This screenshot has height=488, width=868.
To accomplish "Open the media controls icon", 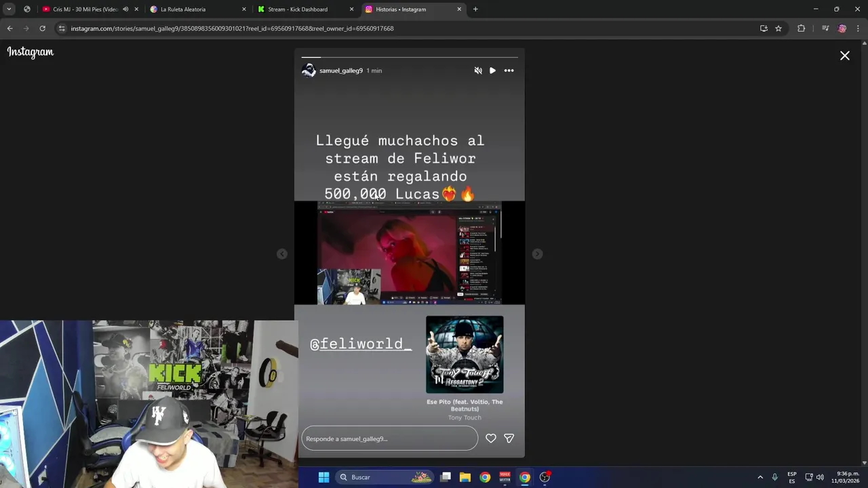I will coord(825,28).
